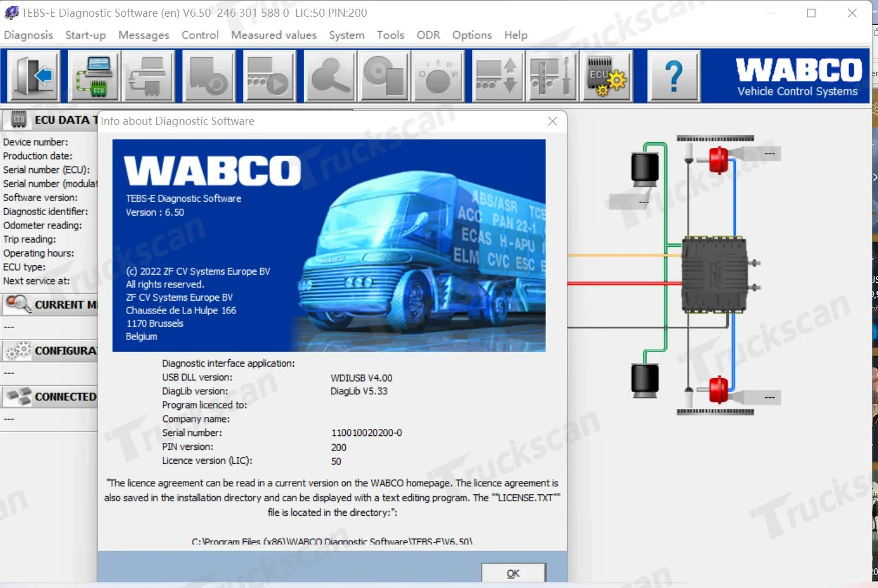Close the Info about Diagnostic Software dialog

(552, 121)
